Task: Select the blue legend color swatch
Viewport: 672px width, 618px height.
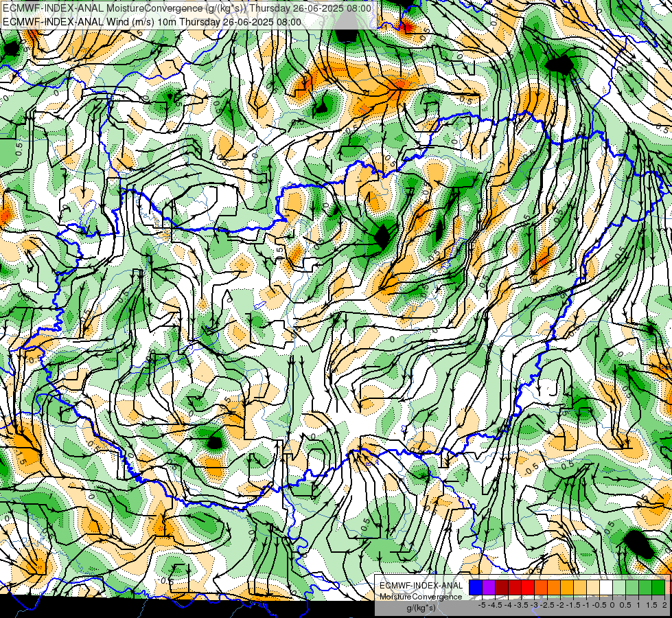Action: click(x=476, y=587)
